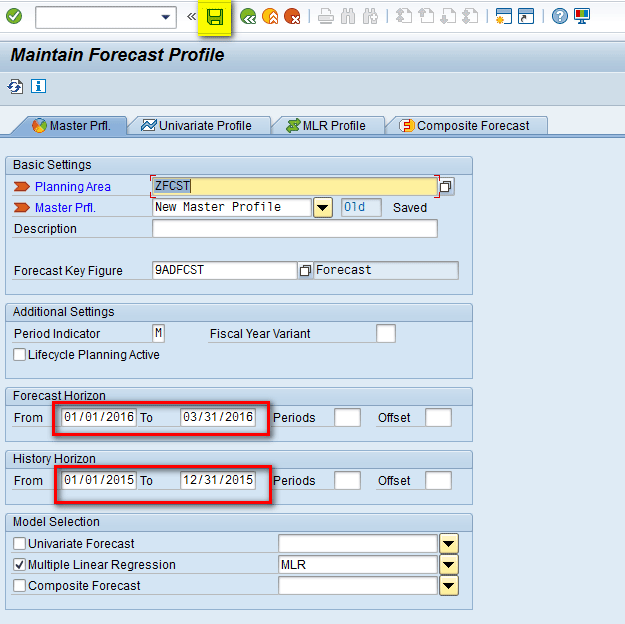
Task: Uncheck the Multiple Linear Regression checkbox
Action: 19,564
